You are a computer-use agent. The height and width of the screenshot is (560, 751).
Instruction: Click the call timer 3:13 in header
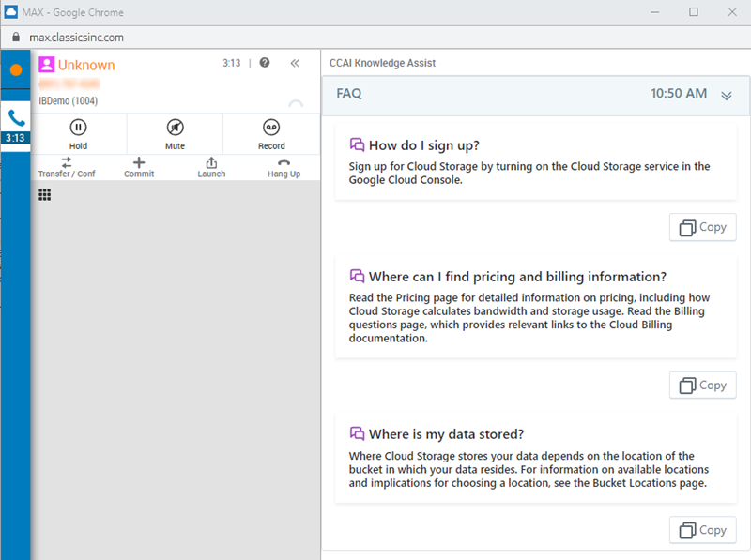(231, 63)
